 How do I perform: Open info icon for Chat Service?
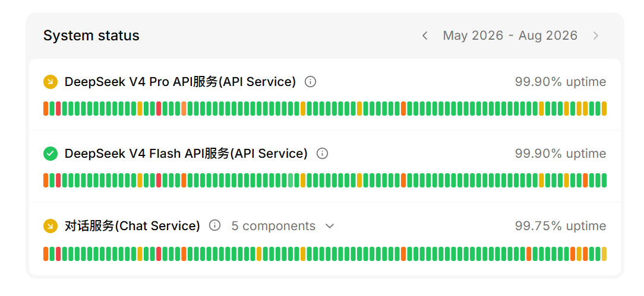[215, 225]
